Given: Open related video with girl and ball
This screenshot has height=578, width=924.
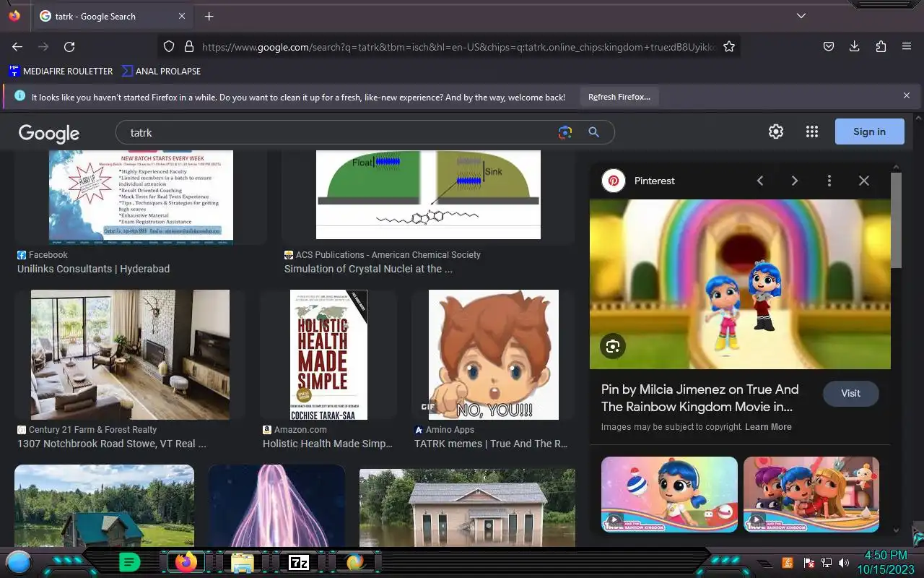Looking at the screenshot, I should [x=669, y=494].
